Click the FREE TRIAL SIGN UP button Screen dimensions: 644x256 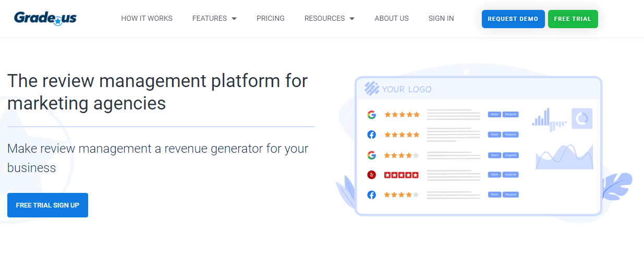(47, 205)
